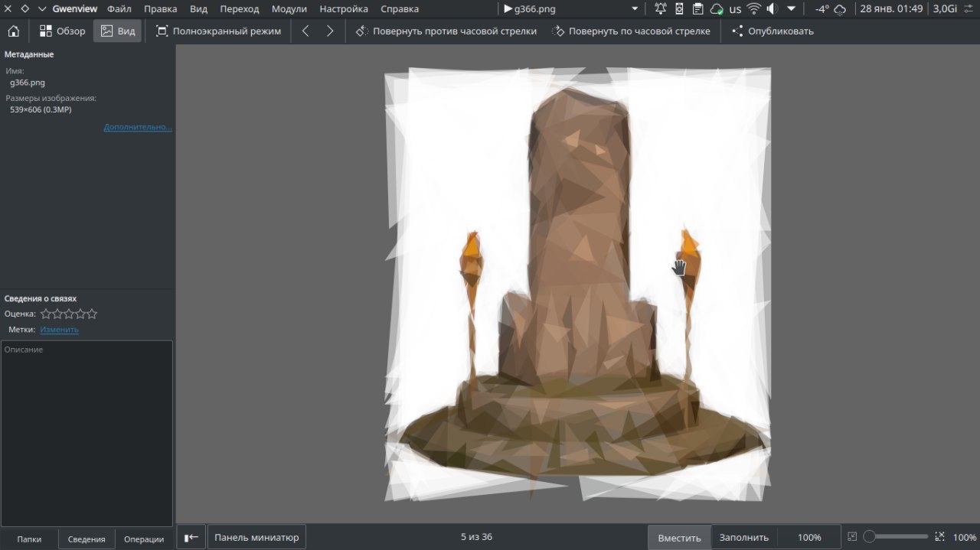Switch to the Папки sidebar tab
The image size is (980, 550).
click(x=29, y=539)
